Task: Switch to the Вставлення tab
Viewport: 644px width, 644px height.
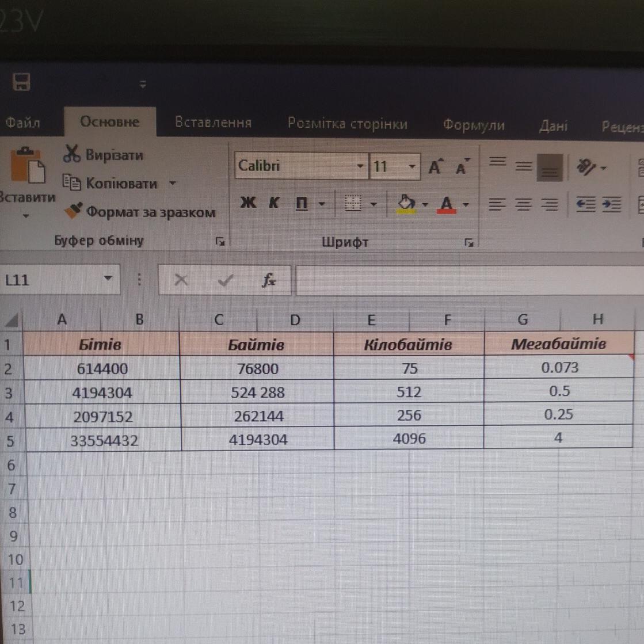Action: click(213, 123)
